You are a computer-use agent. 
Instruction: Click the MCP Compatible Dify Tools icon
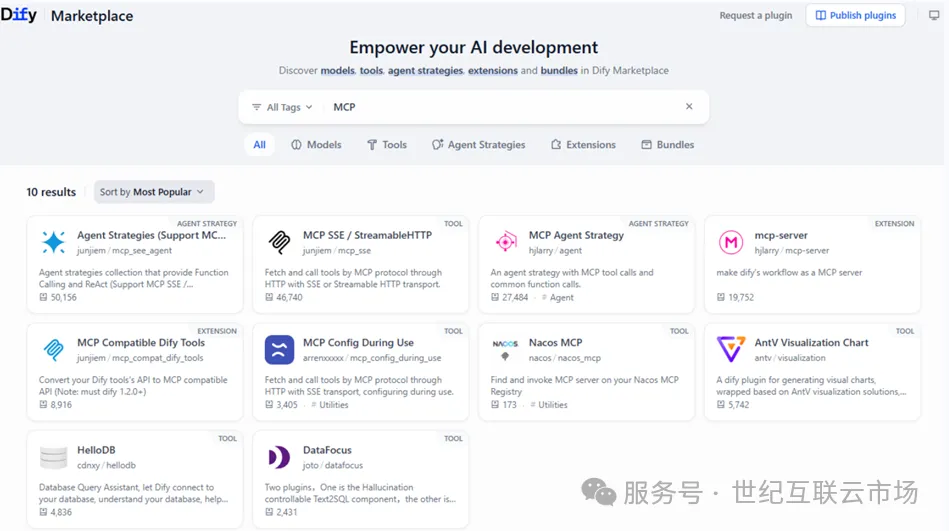point(53,349)
